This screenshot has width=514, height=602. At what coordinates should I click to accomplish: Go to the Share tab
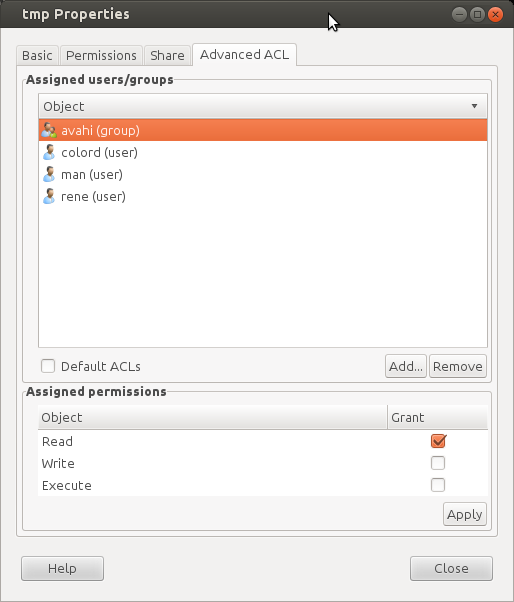pyautogui.click(x=167, y=55)
